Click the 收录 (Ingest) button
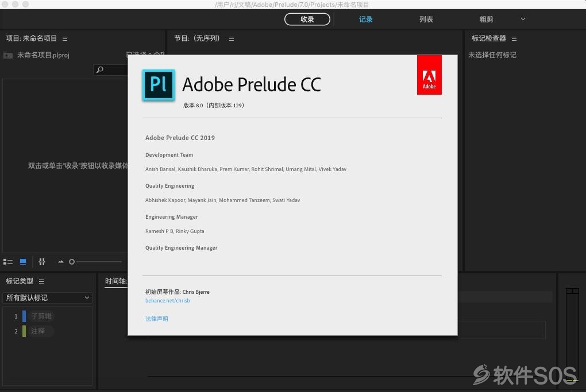 tap(307, 20)
